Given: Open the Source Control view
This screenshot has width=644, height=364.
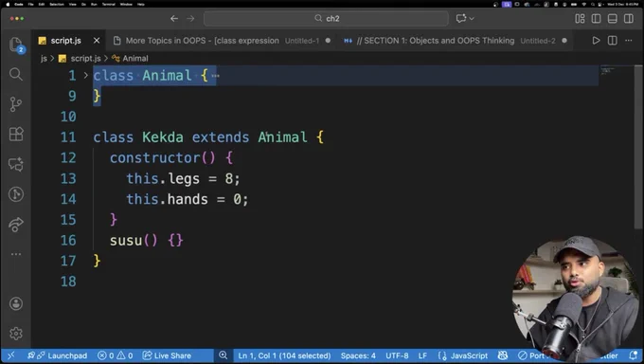Looking at the screenshot, I should click(x=16, y=104).
